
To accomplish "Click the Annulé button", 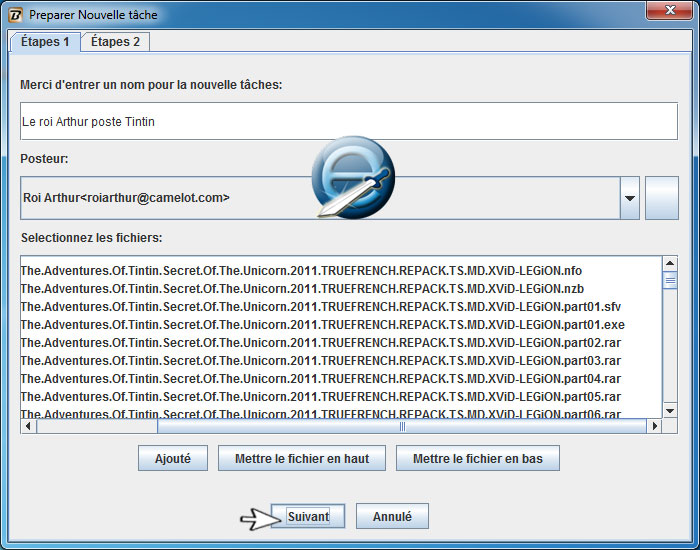I will click(392, 517).
